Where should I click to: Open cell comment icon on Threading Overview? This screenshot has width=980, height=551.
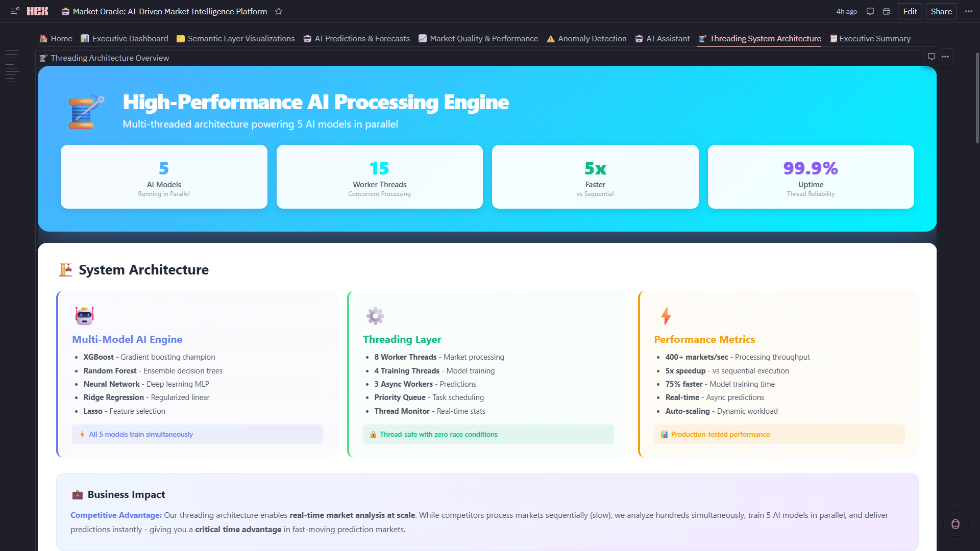point(931,57)
